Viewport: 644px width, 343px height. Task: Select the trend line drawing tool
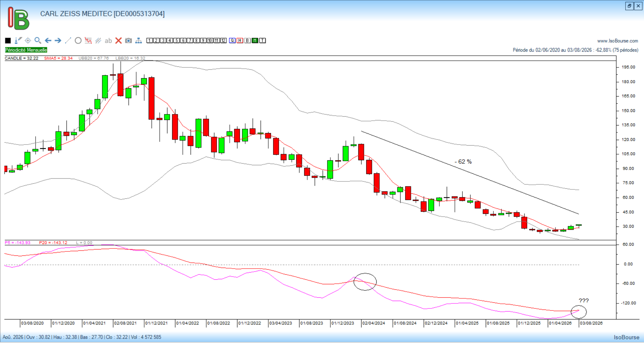click(x=68, y=41)
